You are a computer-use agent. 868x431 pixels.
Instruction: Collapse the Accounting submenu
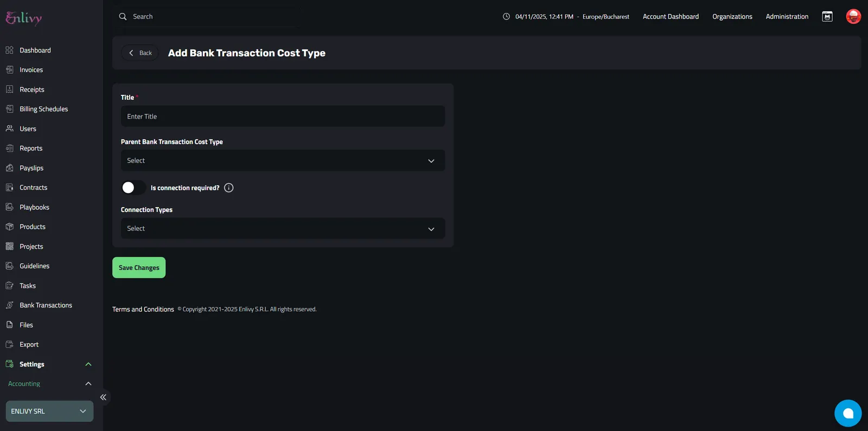[88, 384]
